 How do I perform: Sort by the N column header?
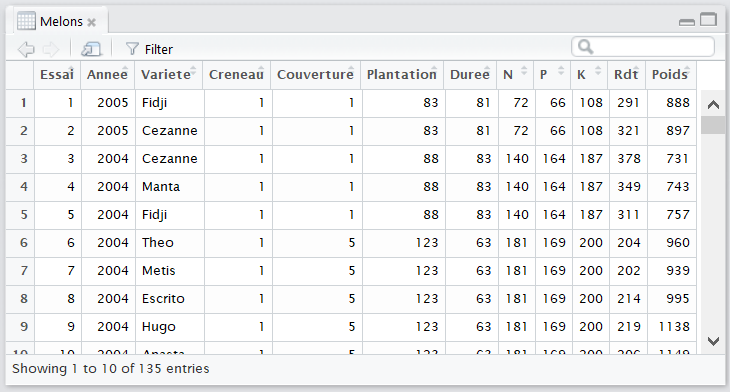coord(515,74)
